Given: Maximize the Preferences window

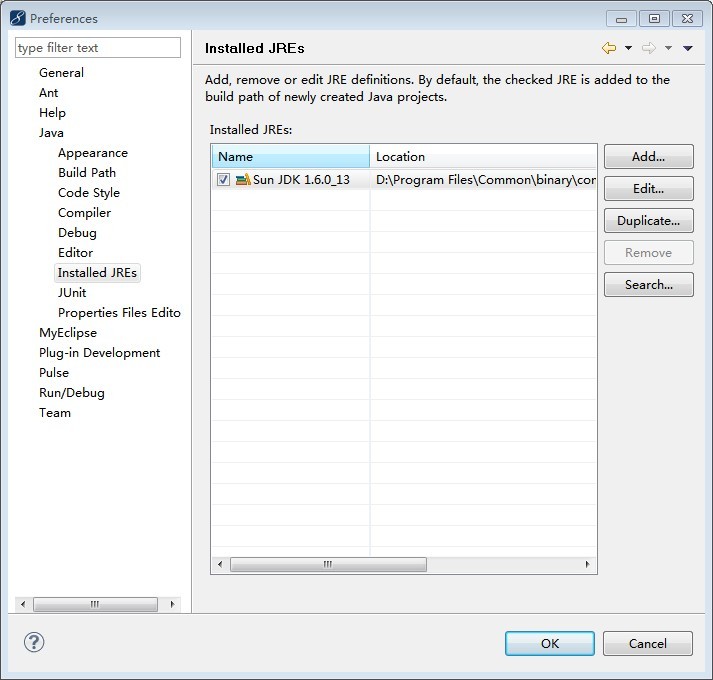Looking at the screenshot, I should pos(654,19).
